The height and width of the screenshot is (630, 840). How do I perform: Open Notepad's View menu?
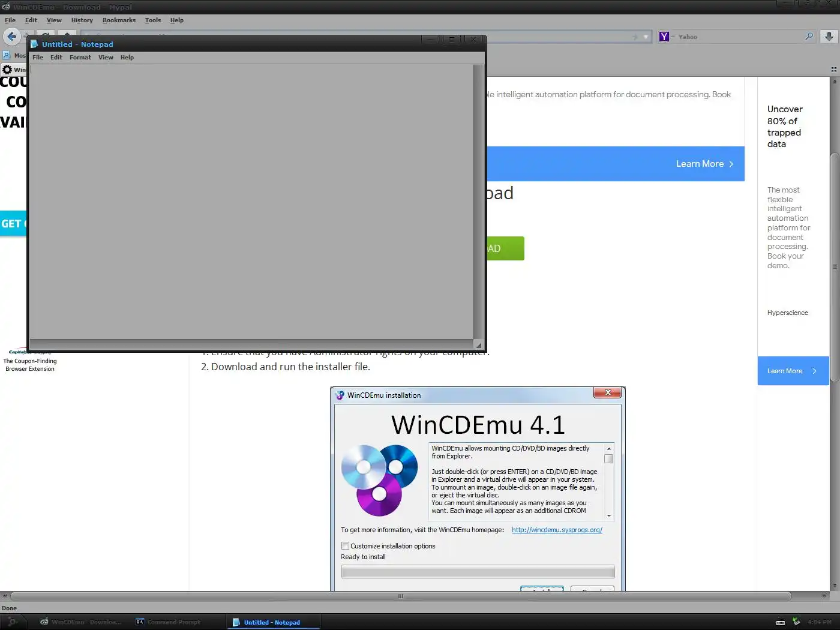pyautogui.click(x=106, y=58)
